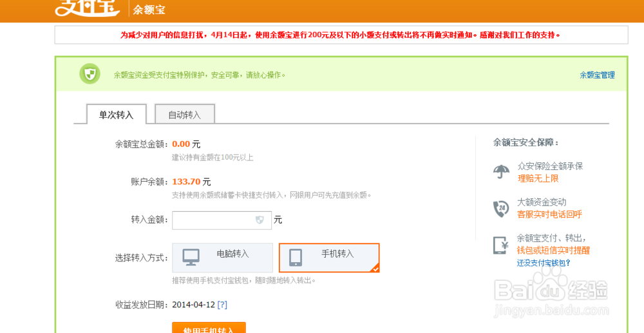Click the 理赔无上限 orange text
The width and height of the screenshot is (644, 333).
coord(538,178)
